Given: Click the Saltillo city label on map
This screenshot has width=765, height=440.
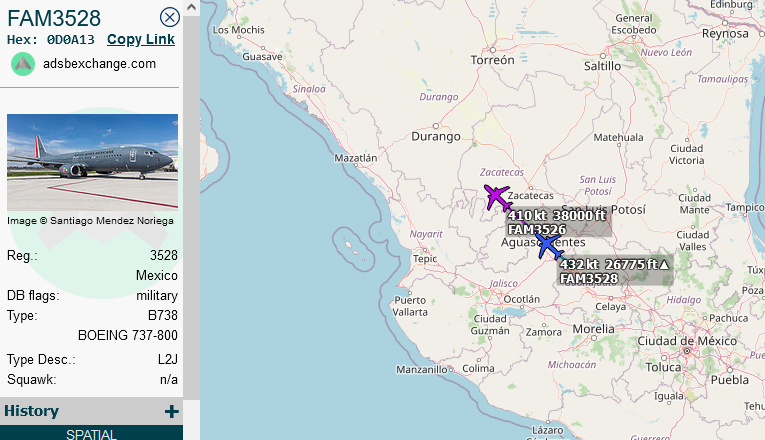Looking at the screenshot, I should tap(603, 66).
